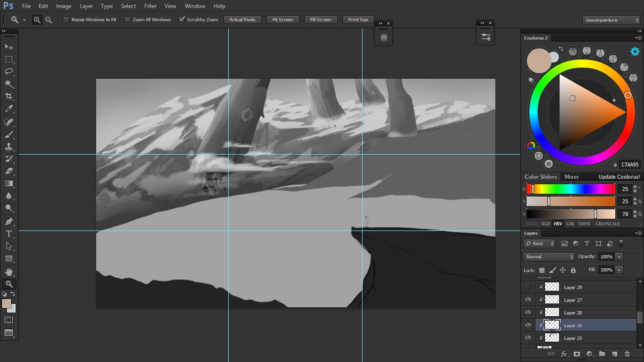Hide Layer 25 with its eye icon
Screen dimensions: 644x362
click(528, 337)
